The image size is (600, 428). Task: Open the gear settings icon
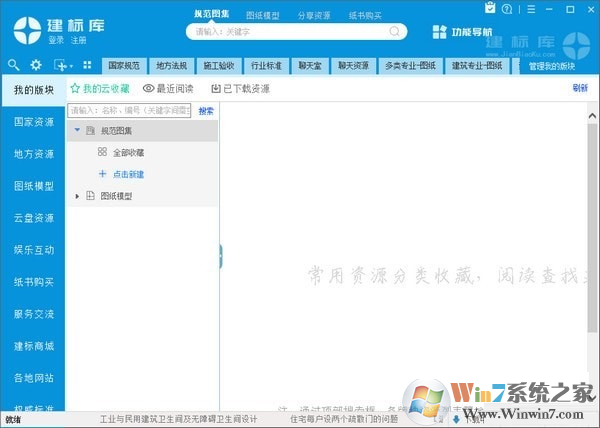36,65
